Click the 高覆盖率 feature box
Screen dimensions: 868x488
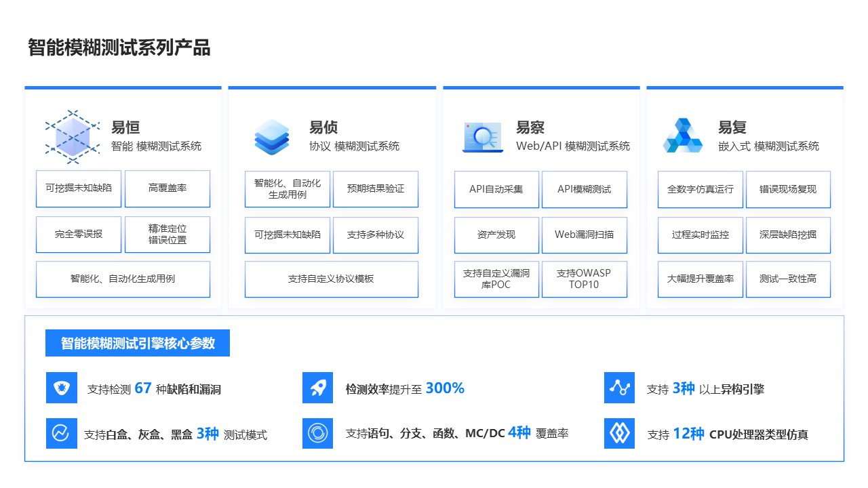(167, 188)
